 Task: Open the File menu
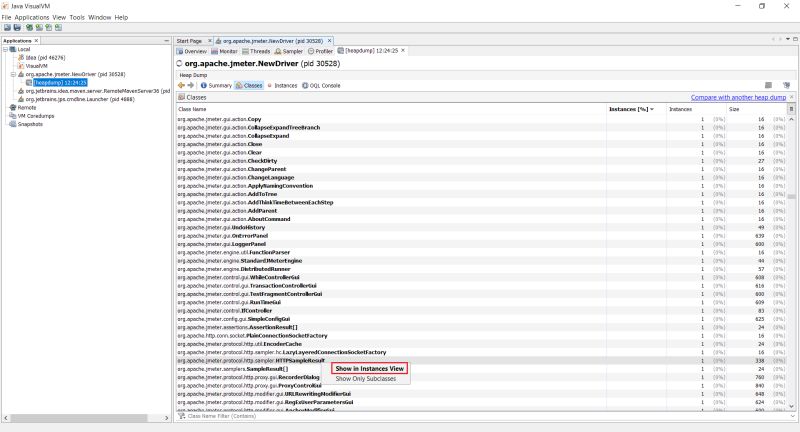click(x=6, y=17)
